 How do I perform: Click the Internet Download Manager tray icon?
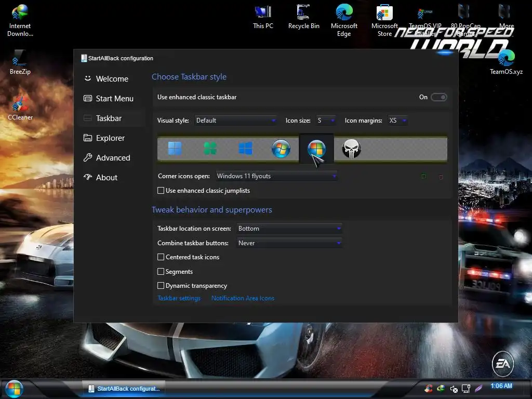point(441,388)
